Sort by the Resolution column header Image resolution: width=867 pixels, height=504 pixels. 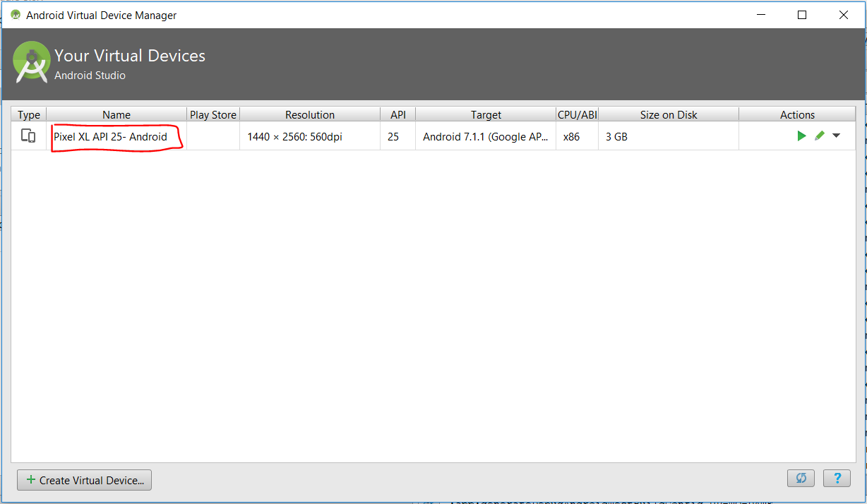click(310, 114)
